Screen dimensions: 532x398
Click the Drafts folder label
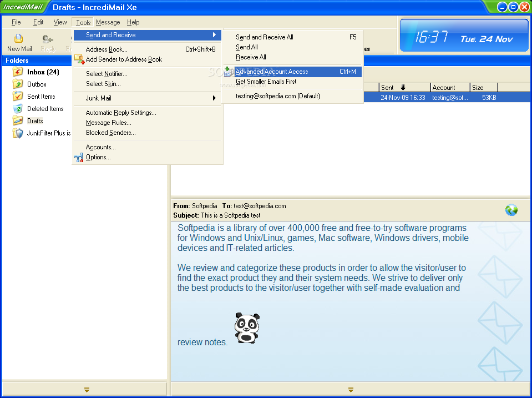tap(35, 121)
